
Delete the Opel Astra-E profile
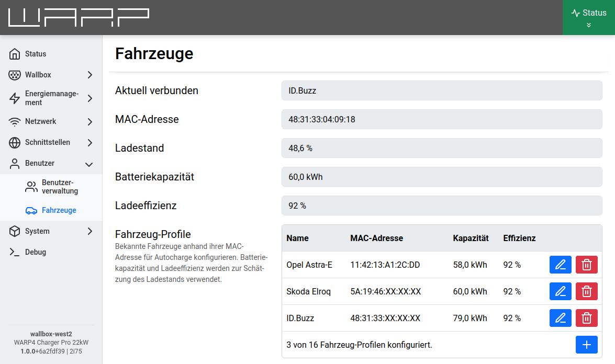tap(586, 265)
